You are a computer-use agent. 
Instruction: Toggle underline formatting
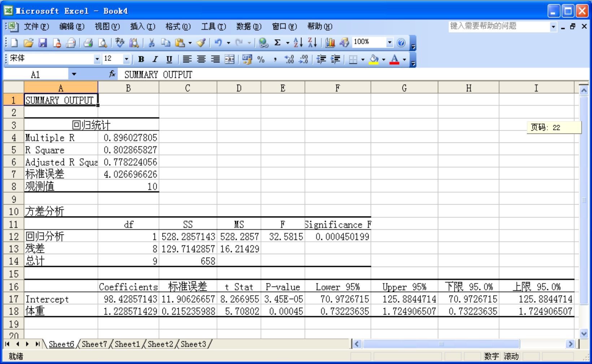(x=169, y=59)
